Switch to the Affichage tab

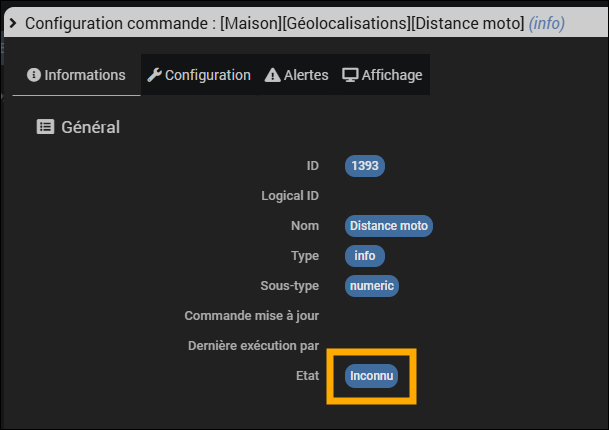[383, 75]
